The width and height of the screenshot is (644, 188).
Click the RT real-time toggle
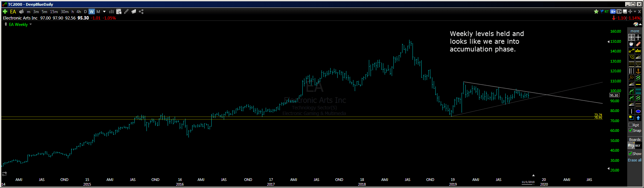(x=607, y=11)
